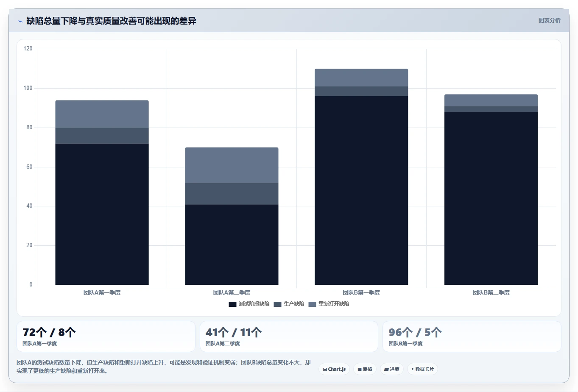Click the 40 y-axis value
The height and width of the screenshot is (392, 578).
(x=29, y=206)
